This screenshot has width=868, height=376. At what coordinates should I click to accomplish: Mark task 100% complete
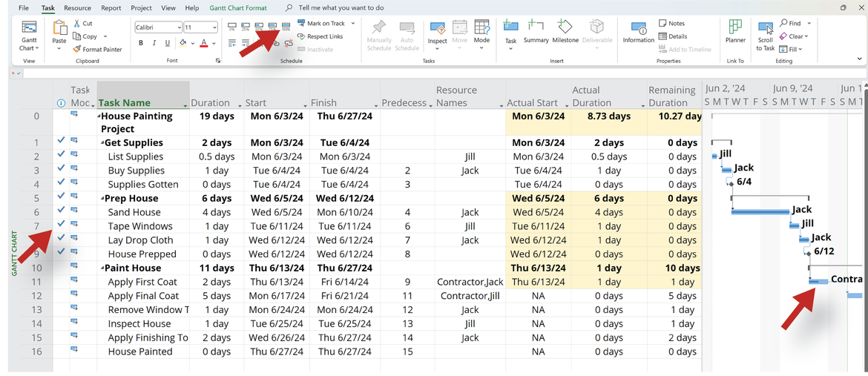click(286, 25)
